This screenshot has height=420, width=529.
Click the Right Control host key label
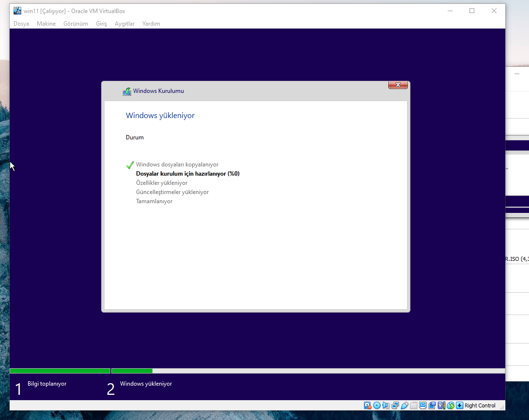480,405
